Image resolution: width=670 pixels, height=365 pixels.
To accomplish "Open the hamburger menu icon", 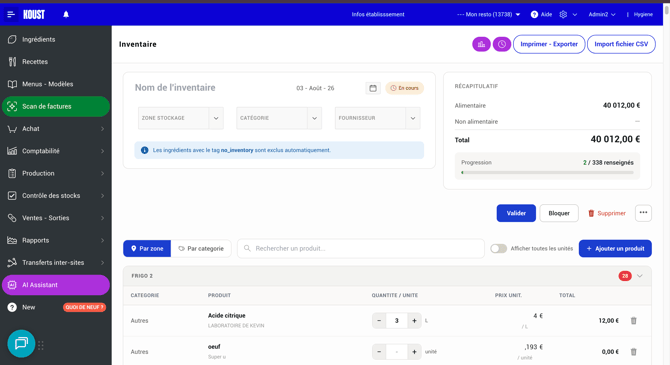I will (x=11, y=15).
